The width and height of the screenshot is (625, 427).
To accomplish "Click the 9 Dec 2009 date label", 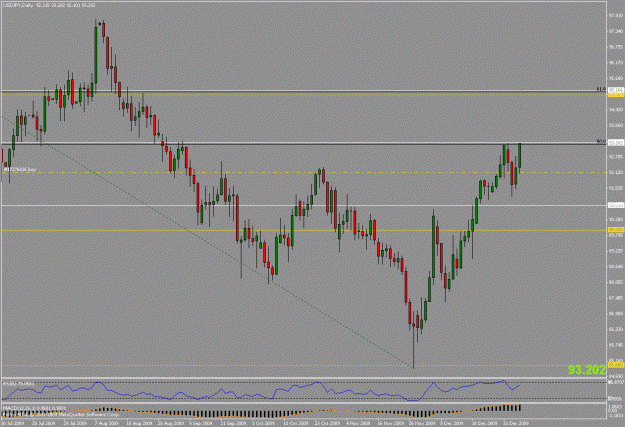I will [451, 423].
